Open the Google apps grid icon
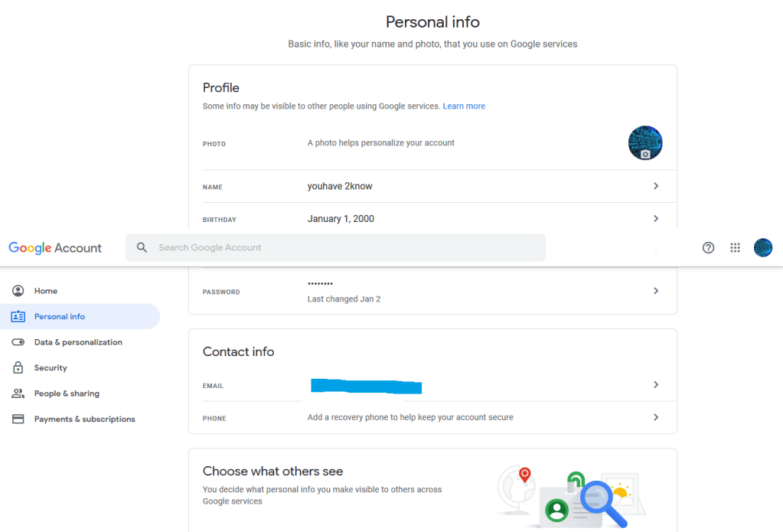783x532 pixels. click(735, 247)
